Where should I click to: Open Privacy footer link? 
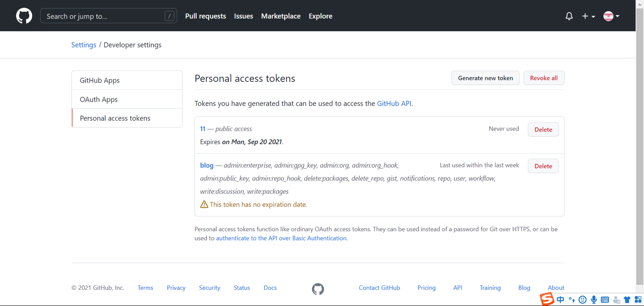tap(176, 288)
